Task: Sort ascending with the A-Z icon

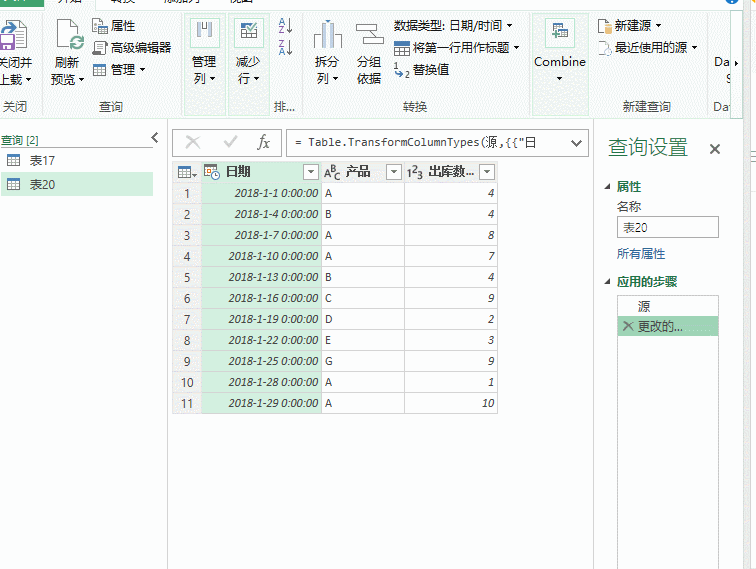Action: pos(285,25)
